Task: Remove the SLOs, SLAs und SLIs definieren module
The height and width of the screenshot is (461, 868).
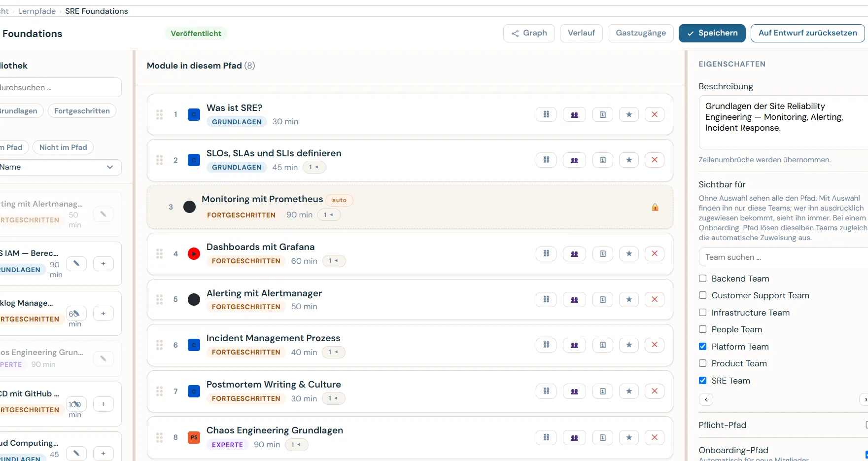Action: (655, 160)
